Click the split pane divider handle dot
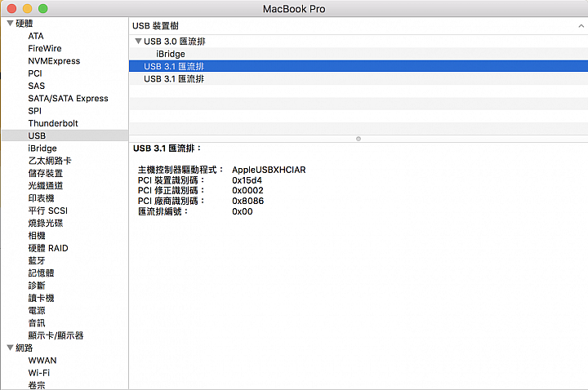 point(359,139)
